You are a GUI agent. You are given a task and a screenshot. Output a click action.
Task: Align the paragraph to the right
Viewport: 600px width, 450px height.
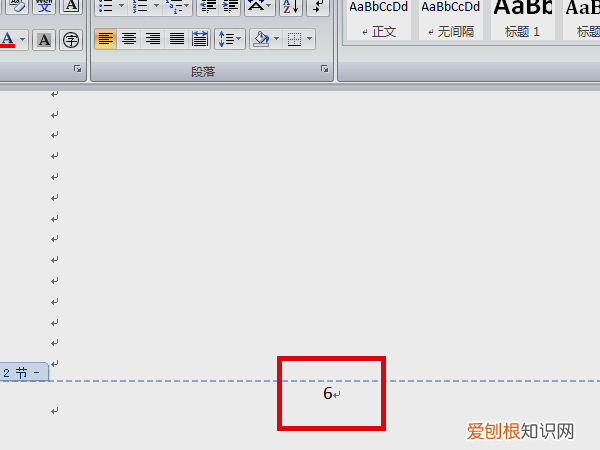(x=153, y=40)
